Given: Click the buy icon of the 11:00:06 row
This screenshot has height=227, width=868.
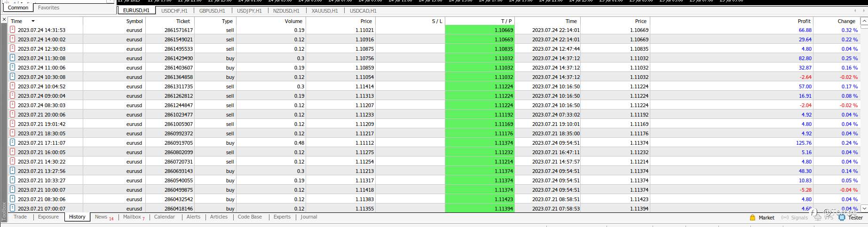Looking at the screenshot, I should [13, 67].
